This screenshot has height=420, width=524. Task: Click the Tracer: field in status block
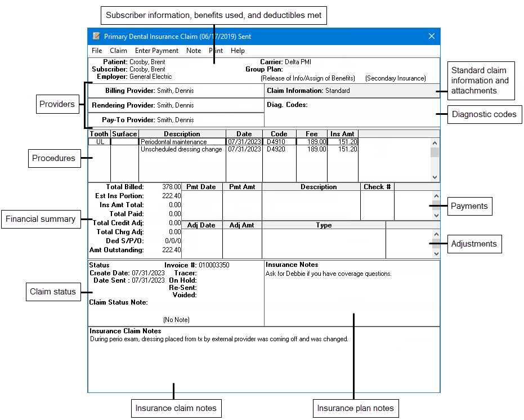(x=186, y=273)
